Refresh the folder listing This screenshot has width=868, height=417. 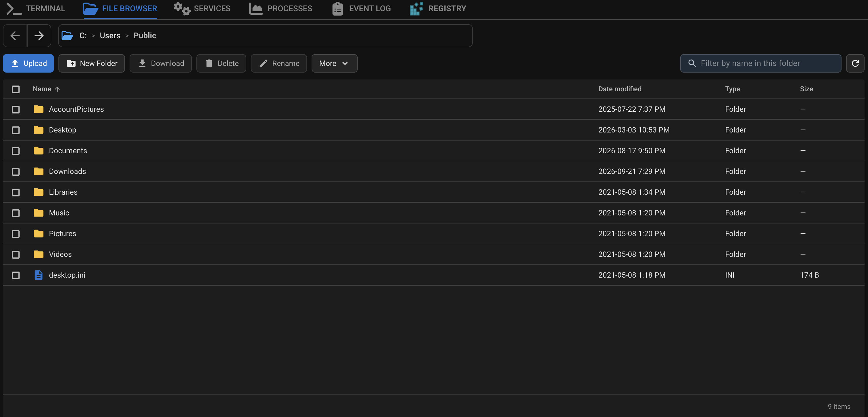click(855, 63)
